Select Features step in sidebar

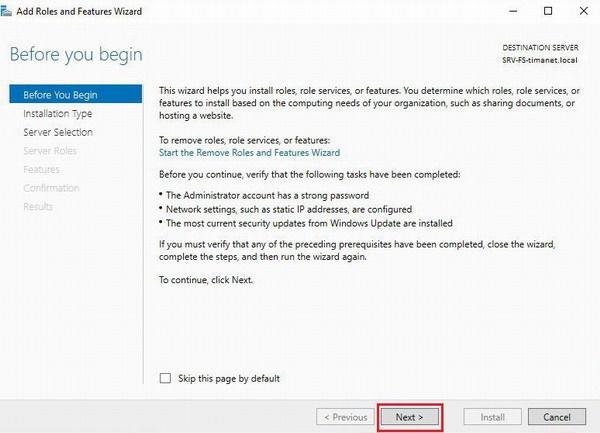pos(41,169)
